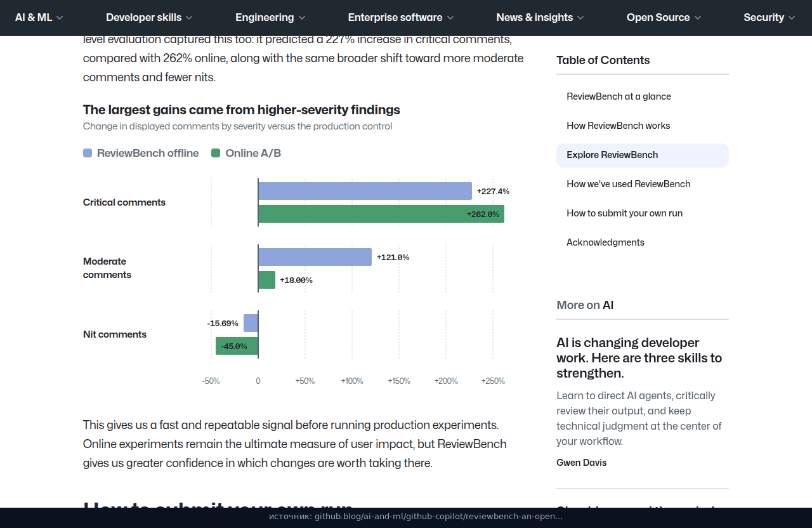Click author name Gwen Davis
This screenshot has width=812, height=528.
[x=581, y=463]
